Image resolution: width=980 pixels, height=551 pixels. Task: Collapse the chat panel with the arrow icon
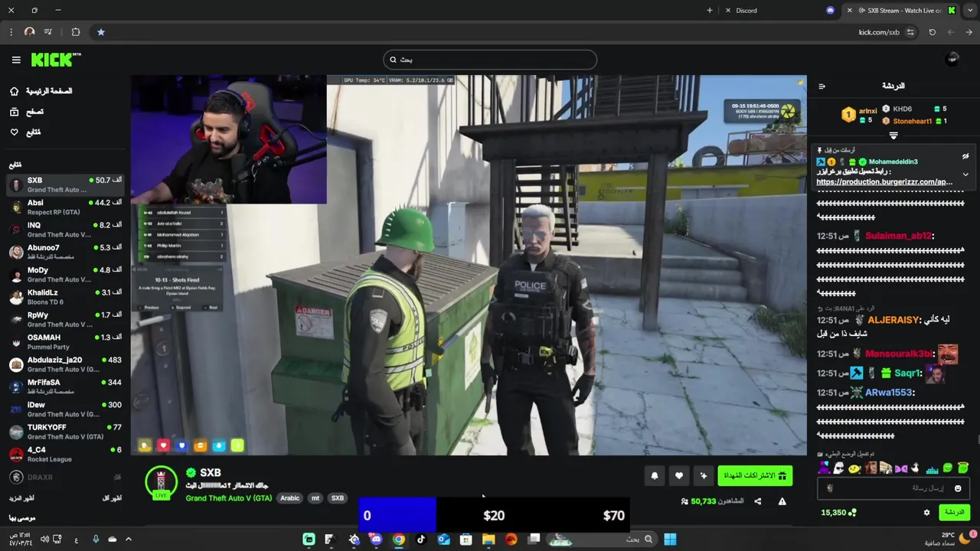822,86
